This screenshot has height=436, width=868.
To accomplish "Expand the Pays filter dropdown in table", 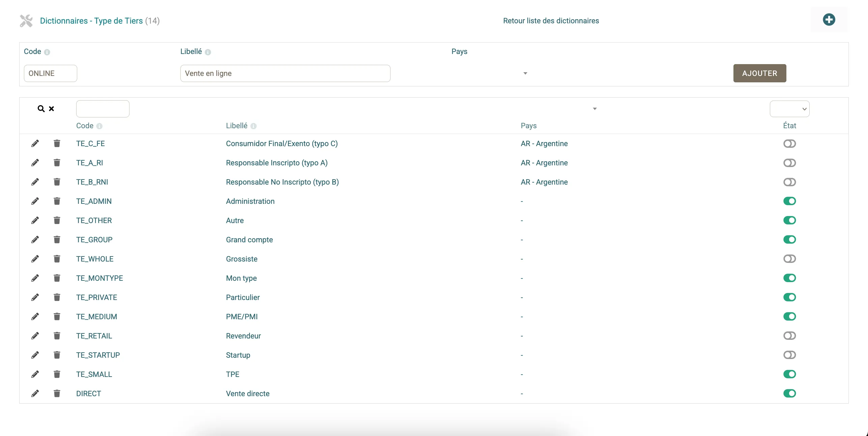I will pyautogui.click(x=595, y=109).
